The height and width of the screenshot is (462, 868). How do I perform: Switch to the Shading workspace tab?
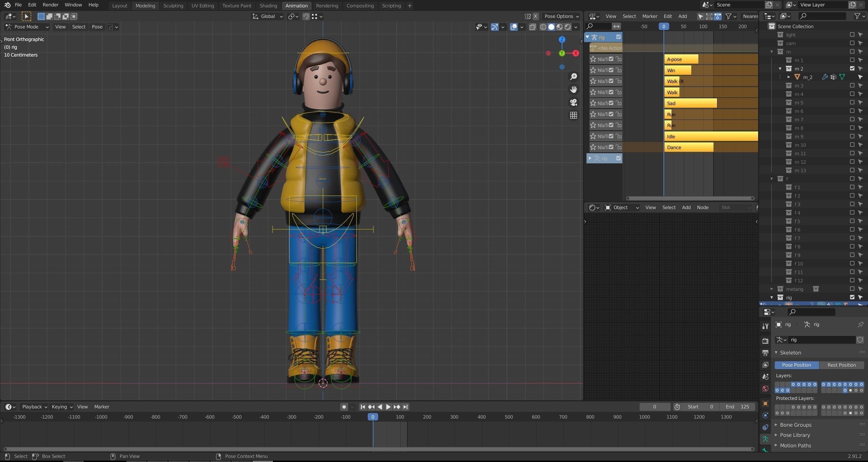tap(268, 6)
